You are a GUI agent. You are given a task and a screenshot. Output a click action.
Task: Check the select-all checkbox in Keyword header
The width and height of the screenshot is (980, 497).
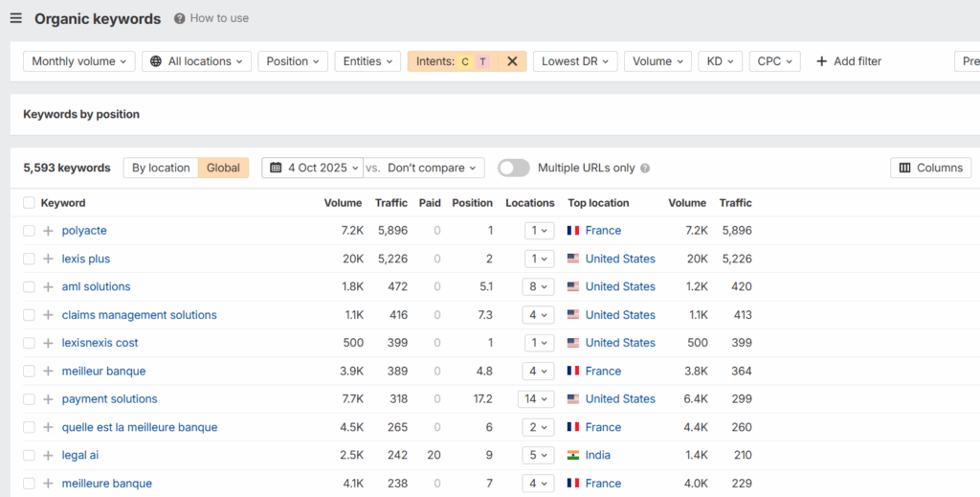(29, 203)
